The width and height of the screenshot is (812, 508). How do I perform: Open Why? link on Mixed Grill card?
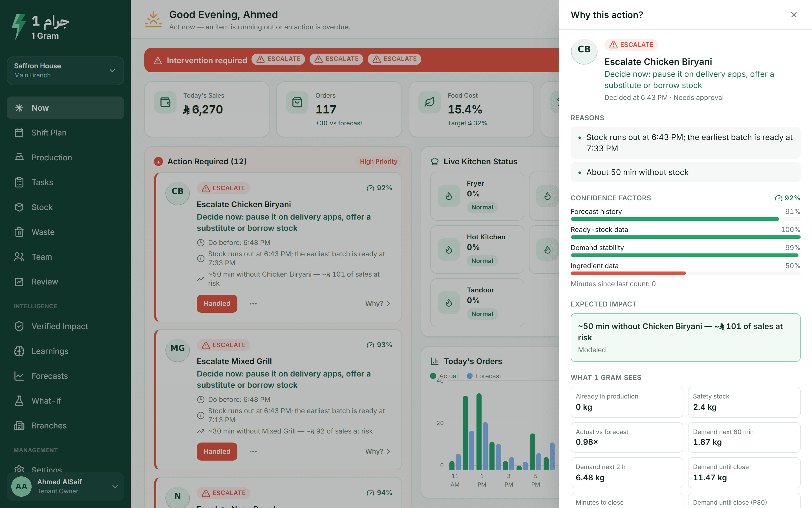click(x=378, y=452)
